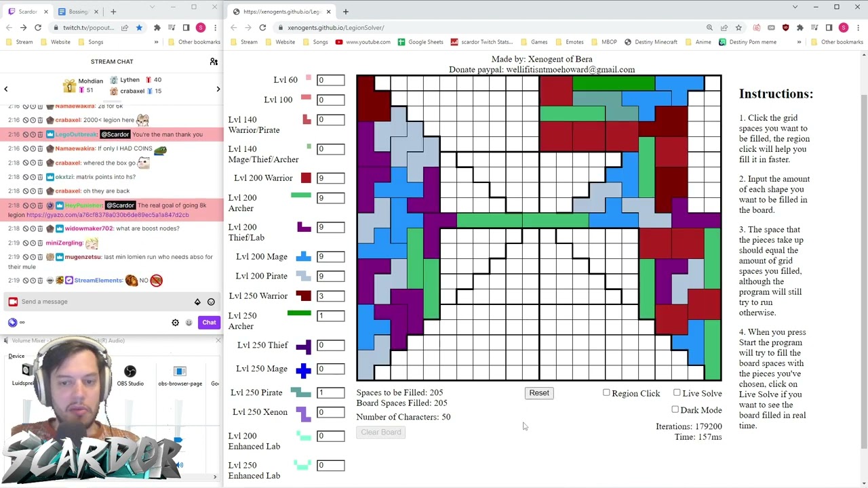
Task: Click the Lvl 250 Pirate teal piece icon
Action: pyautogui.click(x=301, y=392)
